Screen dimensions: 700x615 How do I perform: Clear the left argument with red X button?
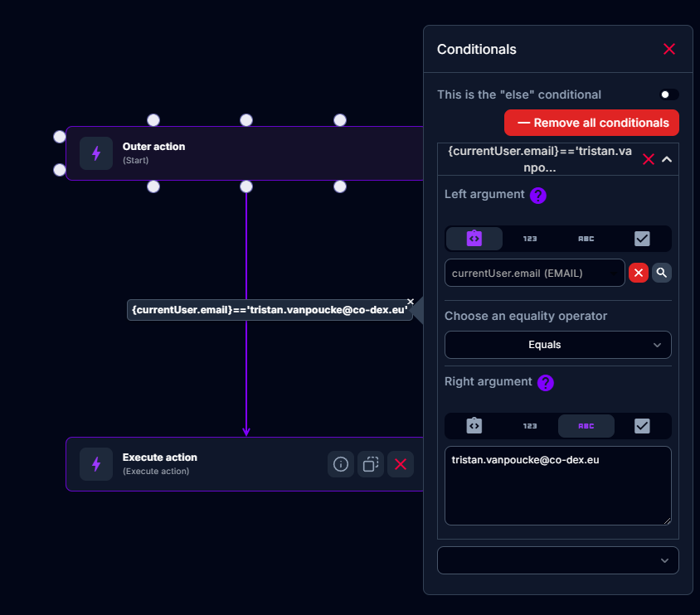point(638,273)
